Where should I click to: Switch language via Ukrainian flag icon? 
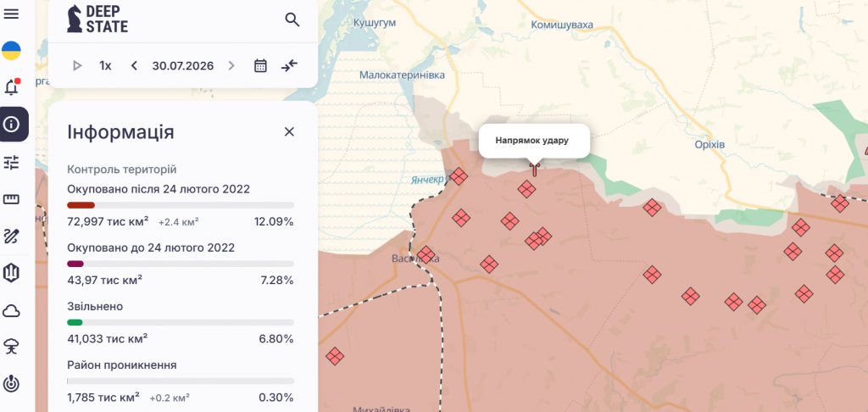(11, 51)
